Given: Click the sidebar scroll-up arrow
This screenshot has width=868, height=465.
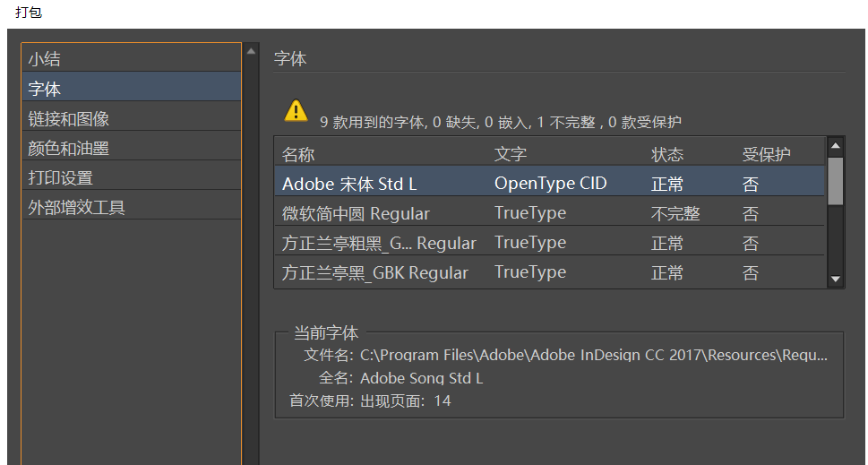Looking at the screenshot, I should coord(251,52).
